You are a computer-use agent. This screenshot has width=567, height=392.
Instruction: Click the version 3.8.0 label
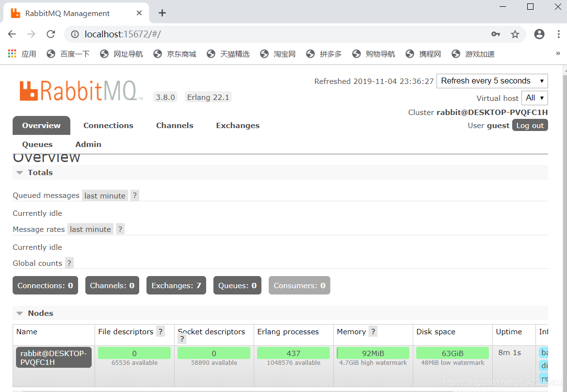[165, 98]
